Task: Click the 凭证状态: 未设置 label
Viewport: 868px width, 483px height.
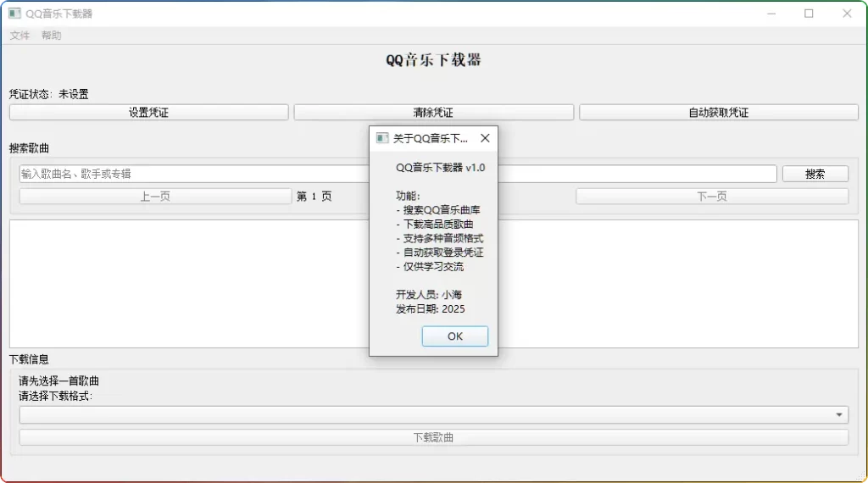Action: pos(48,94)
